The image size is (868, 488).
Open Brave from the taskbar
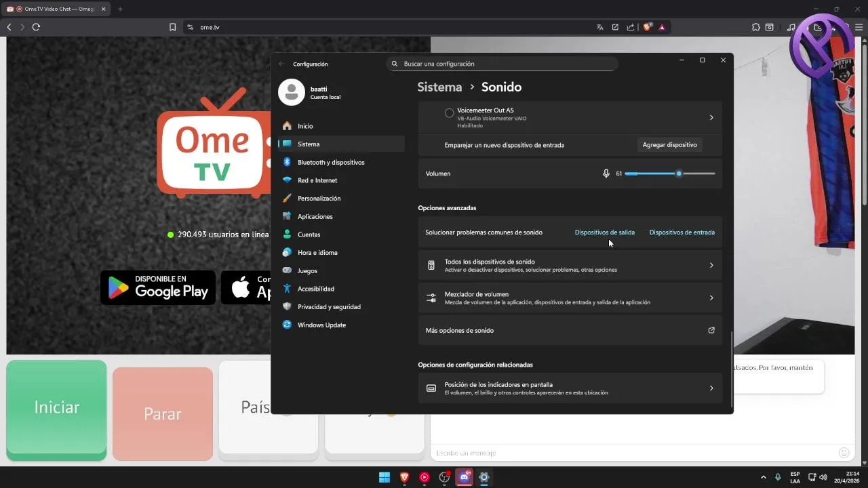[404, 477]
